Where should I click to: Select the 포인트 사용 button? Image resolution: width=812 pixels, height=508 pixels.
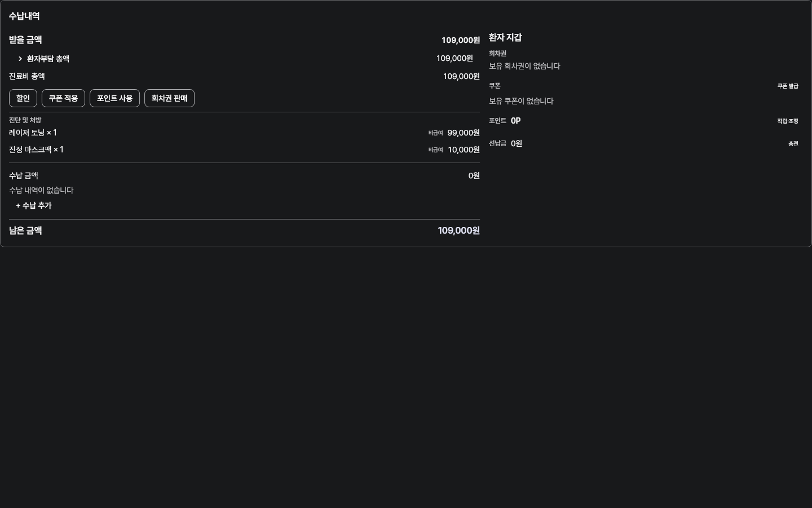click(x=114, y=98)
